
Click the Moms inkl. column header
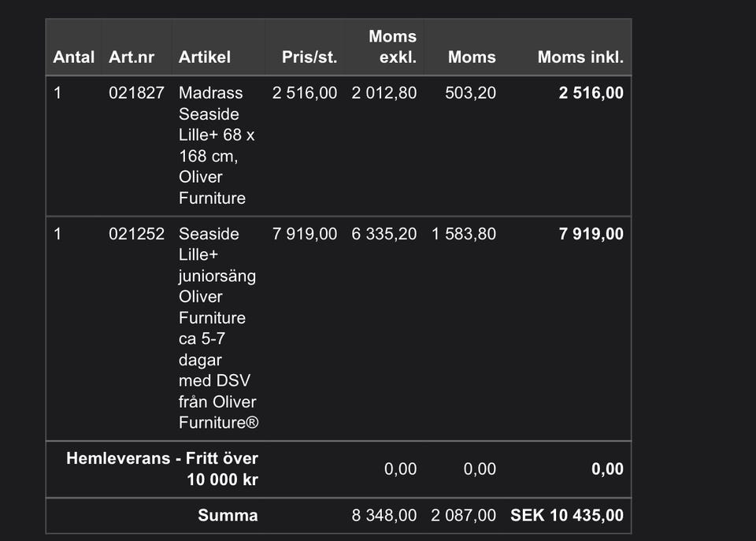580,57
